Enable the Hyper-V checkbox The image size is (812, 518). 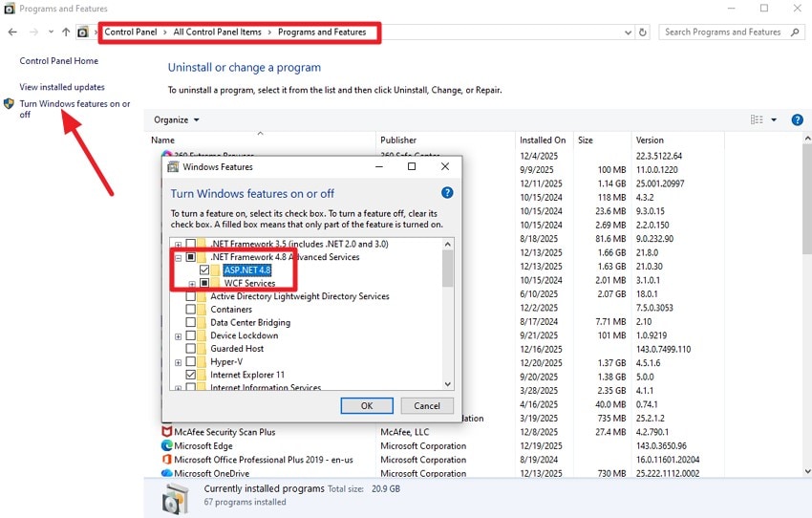pyautogui.click(x=190, y=361)
